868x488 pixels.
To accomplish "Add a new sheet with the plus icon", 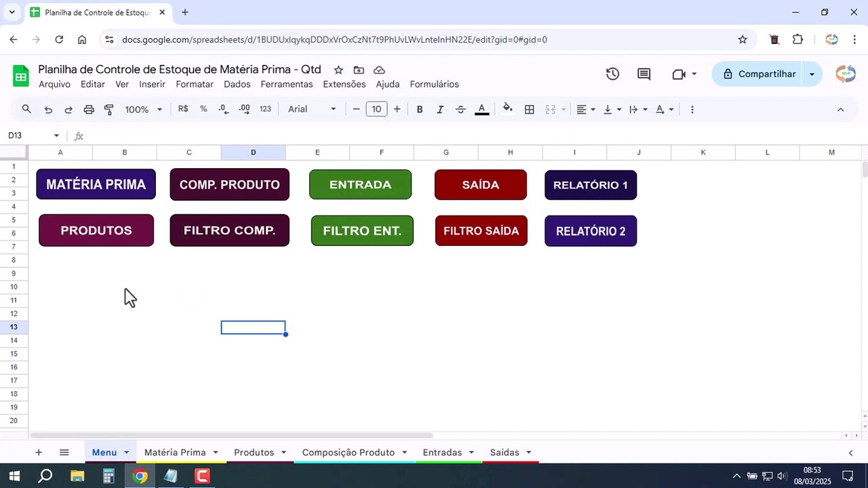I will point(39,452).
